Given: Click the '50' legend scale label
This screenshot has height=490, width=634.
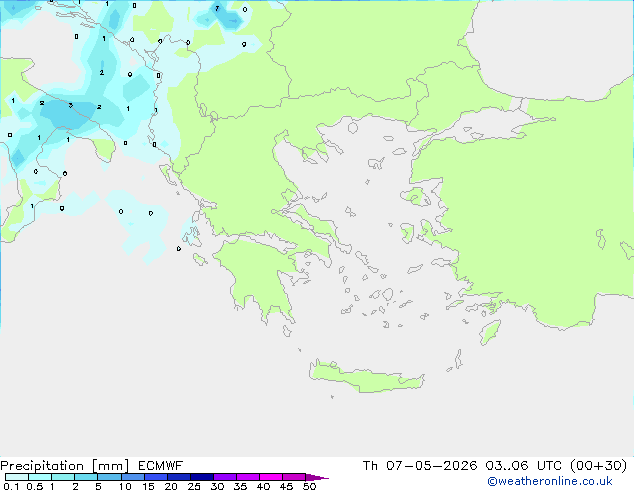Looking at the screenshot, I should (309, 486).
